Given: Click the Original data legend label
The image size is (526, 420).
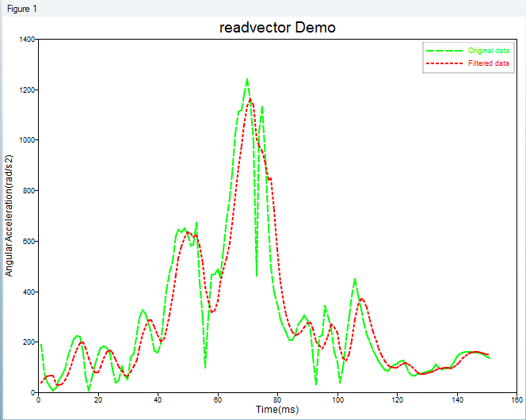Looking at the screenshot, I should pos(489,51).
